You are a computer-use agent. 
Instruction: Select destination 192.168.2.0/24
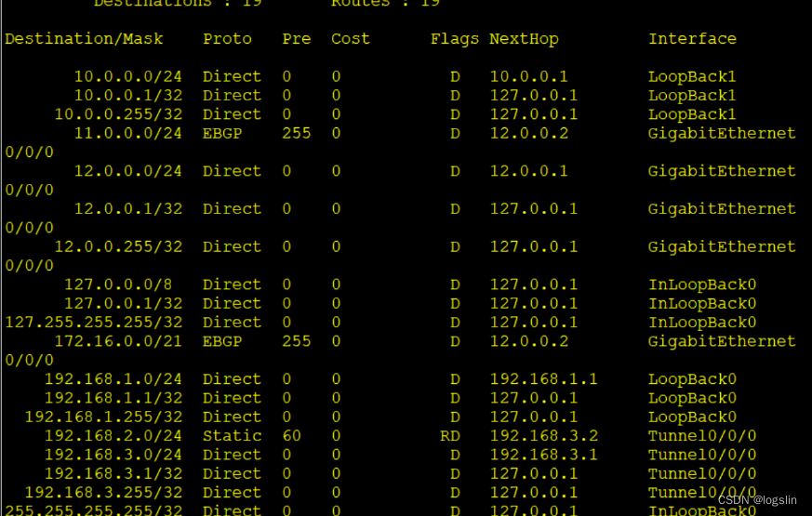pyautogui.click(x=113, y=436)
